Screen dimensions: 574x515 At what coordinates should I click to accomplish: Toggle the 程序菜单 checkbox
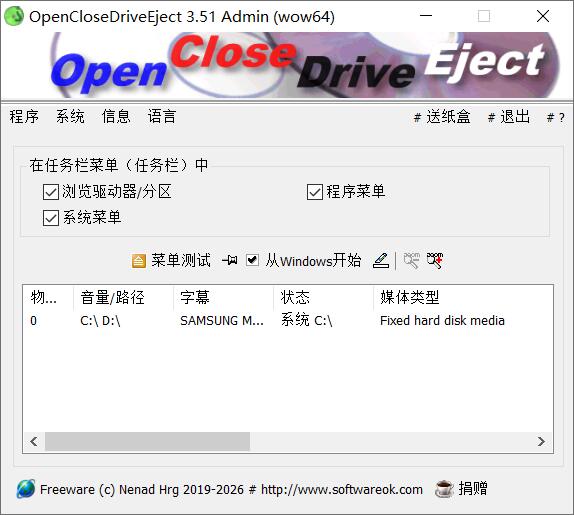pos(314,192)
